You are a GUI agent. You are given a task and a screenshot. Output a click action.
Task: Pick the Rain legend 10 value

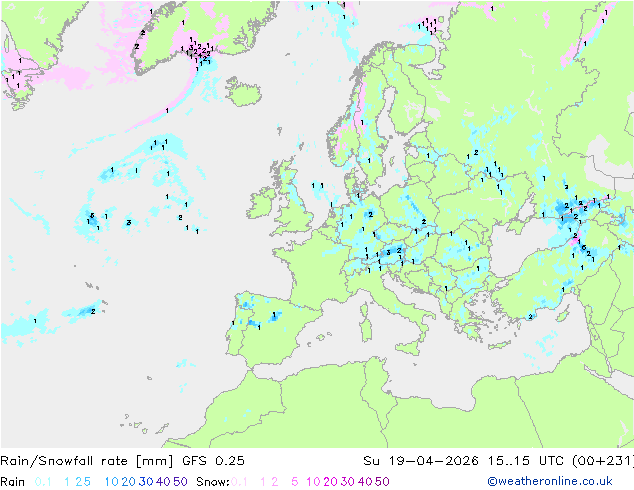click(111, 482)
